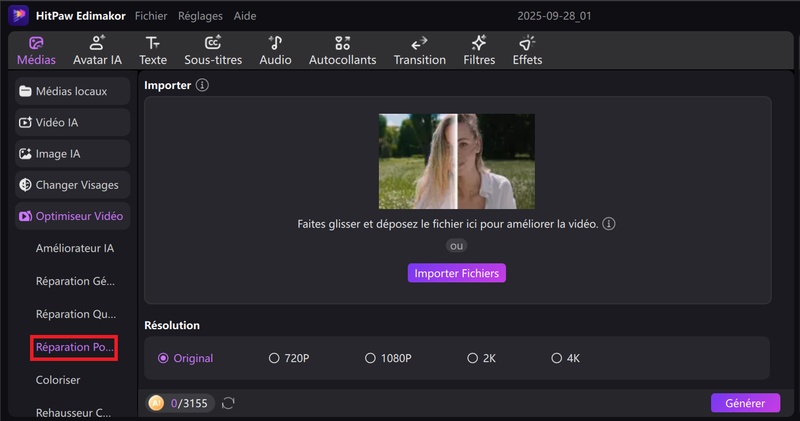Select the 1080P resolution option

click(370, 358)
